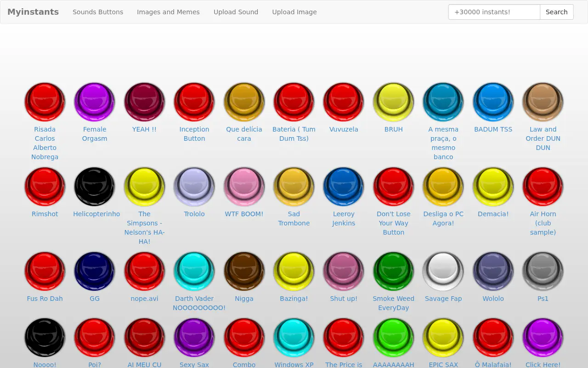Image resolution: width=588 pixels, height=368 pixels.
Task: Trigger the black Helicopterinho sound button
Action: [x=95, y=187]
